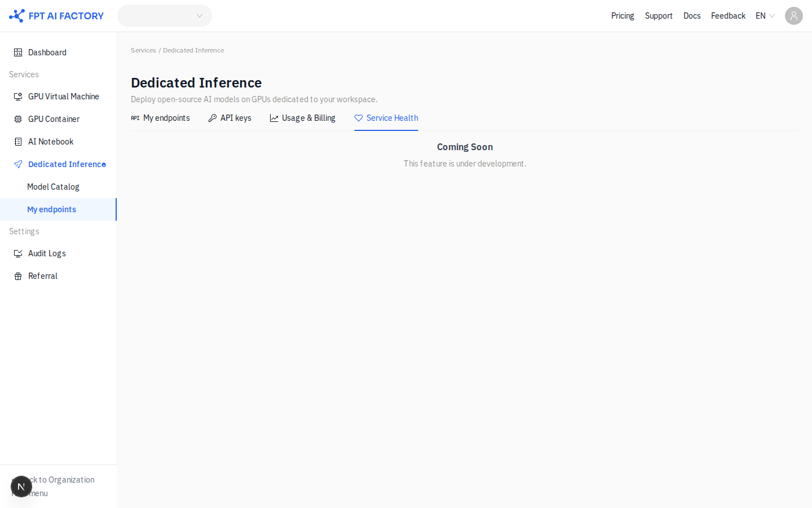Open Docs link in header
Image resolution: width=812 pixels, height=508 pixels.
(692, 16)
